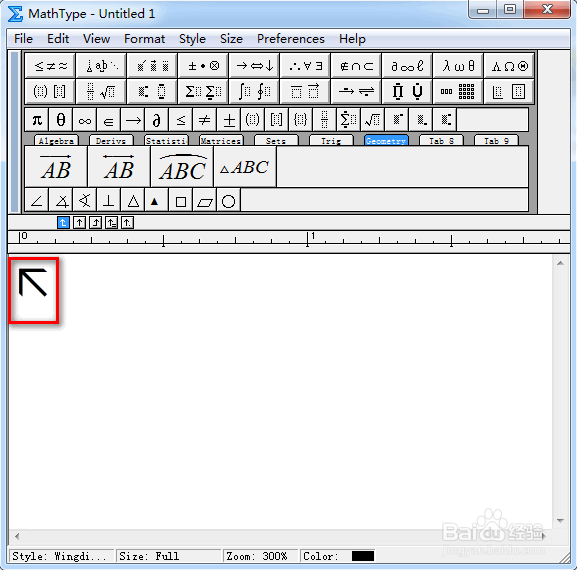Insert the parallelogram symbol

[x=205, y=201]
